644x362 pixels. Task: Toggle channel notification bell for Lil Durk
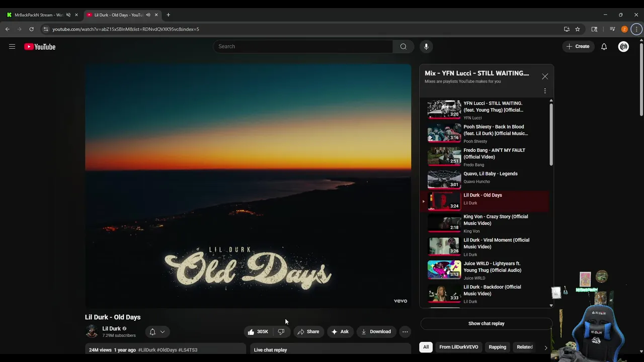pos(152,332)
